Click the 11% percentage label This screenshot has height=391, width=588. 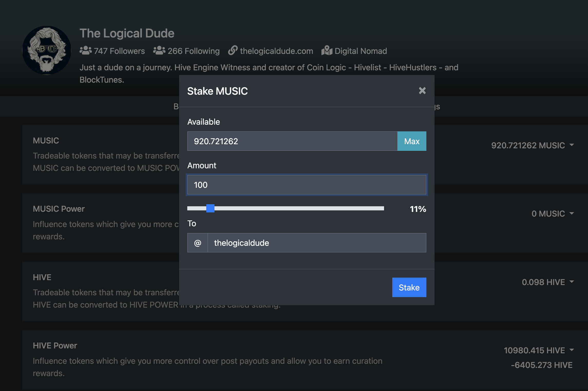(418, 209)
